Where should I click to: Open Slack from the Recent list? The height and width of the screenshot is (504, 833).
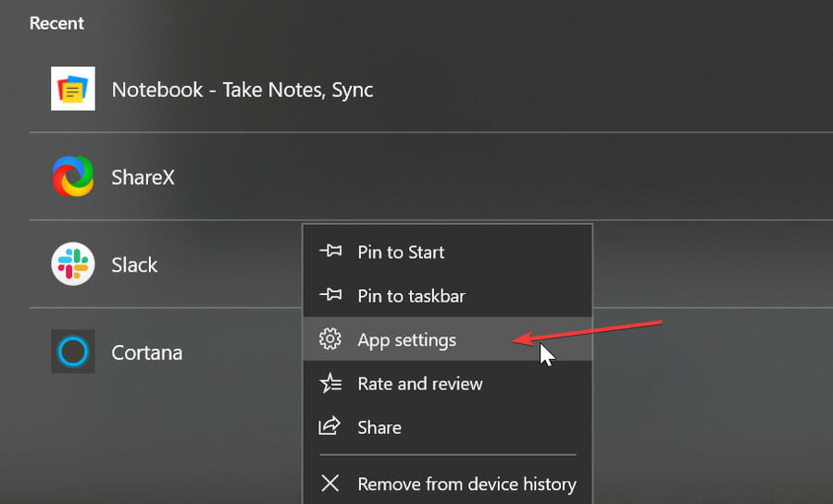pos(166,264)
